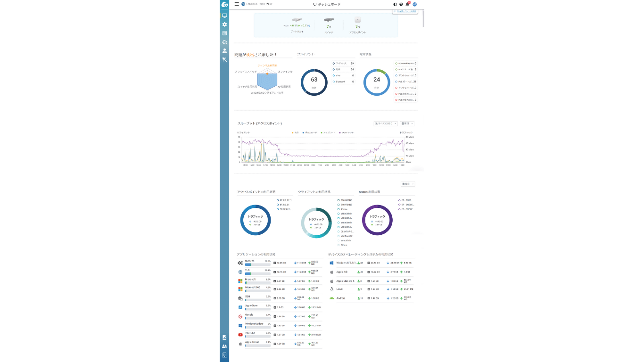
Task: Expand the hamburger navigation menu
Action: click(x=236, y=4)
